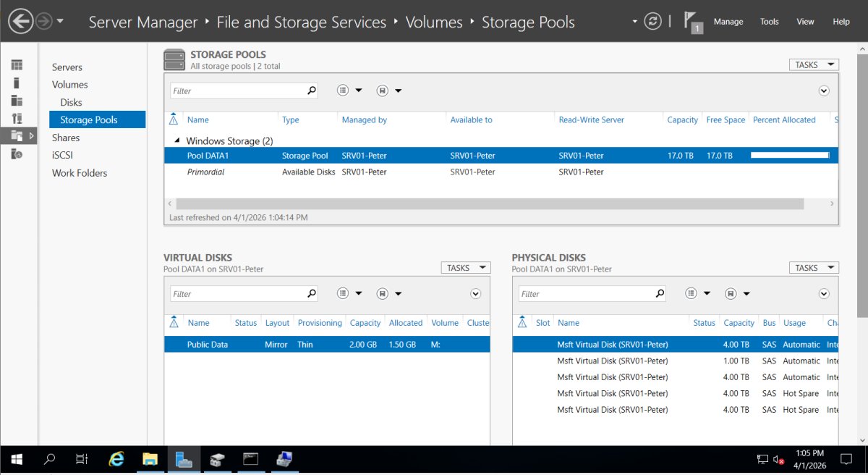Open the Notifications flag icon
868x475 pixels.
692,22
